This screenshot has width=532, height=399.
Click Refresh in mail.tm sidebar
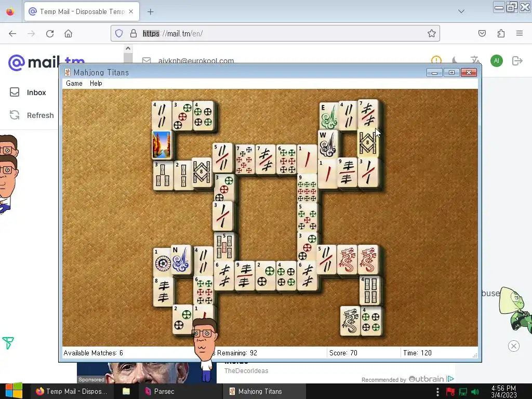click(32, 115)
